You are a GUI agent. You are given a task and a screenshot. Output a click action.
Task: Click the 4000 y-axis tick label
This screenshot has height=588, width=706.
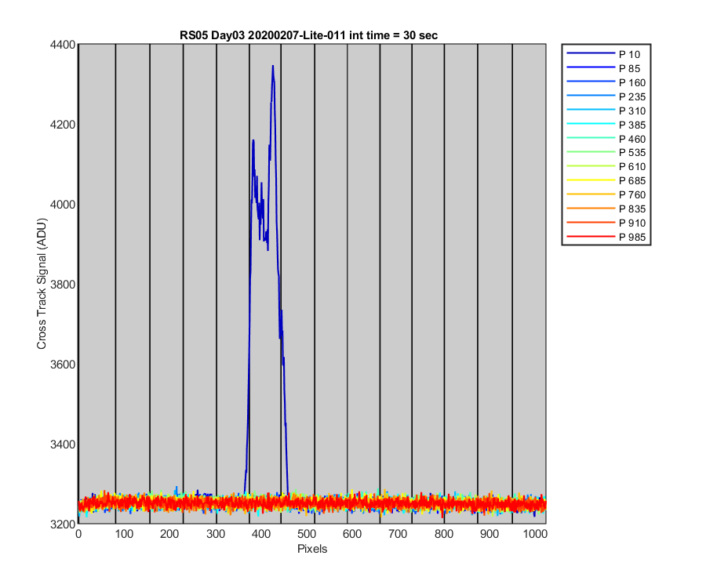[x=62, y=205]
